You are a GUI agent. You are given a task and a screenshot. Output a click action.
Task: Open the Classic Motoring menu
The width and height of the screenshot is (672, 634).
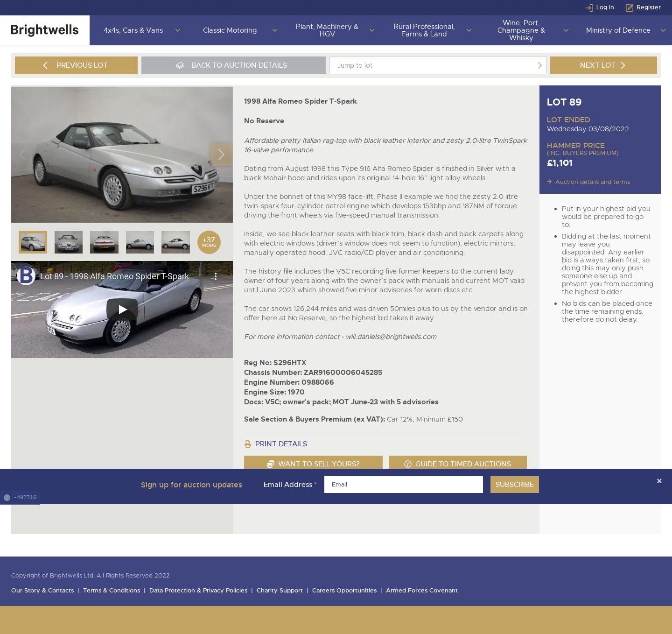click(x=230, y=30)
